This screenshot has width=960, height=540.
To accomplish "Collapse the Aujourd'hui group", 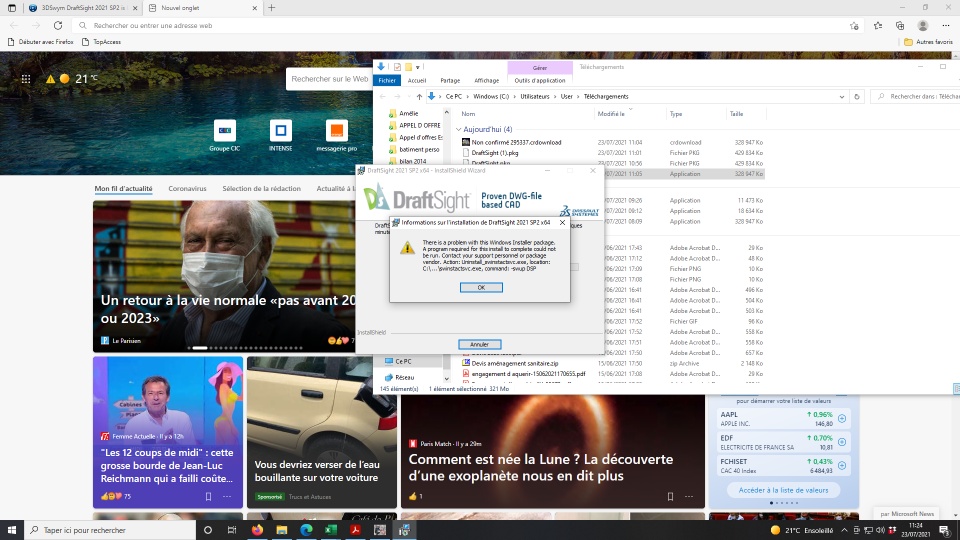I will coord(459,130).
